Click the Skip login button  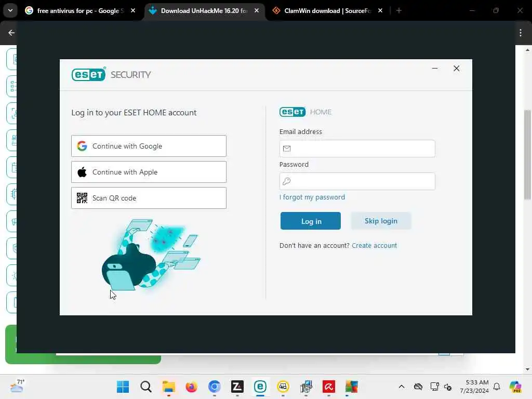381,221
